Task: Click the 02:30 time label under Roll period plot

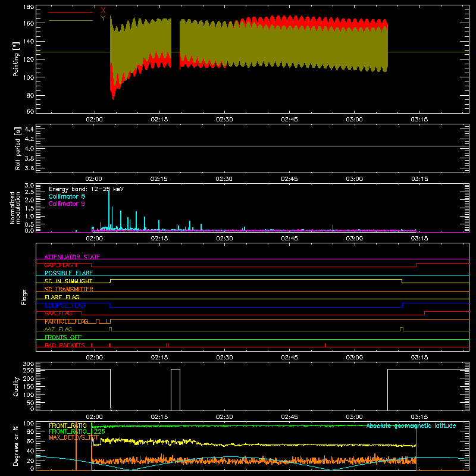Action: (x=224, y=179)
